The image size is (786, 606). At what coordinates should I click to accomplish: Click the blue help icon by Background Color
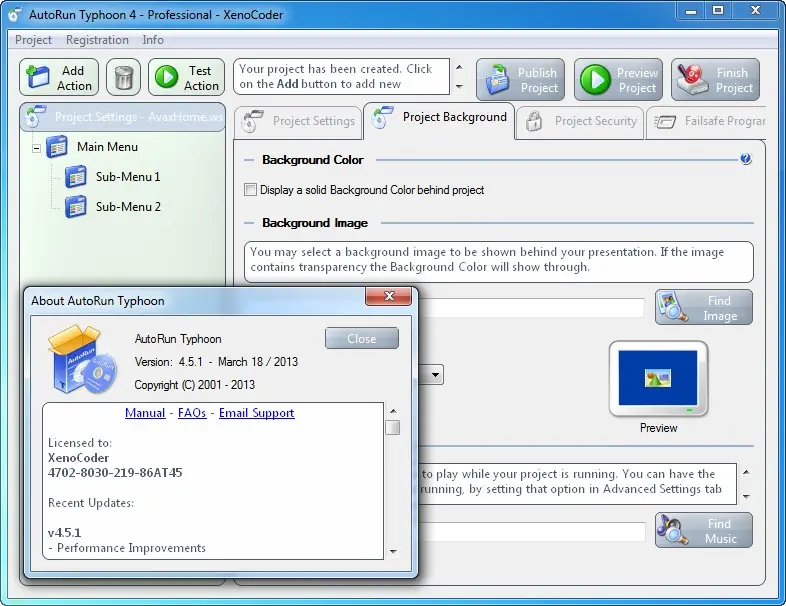pos(745,159)
